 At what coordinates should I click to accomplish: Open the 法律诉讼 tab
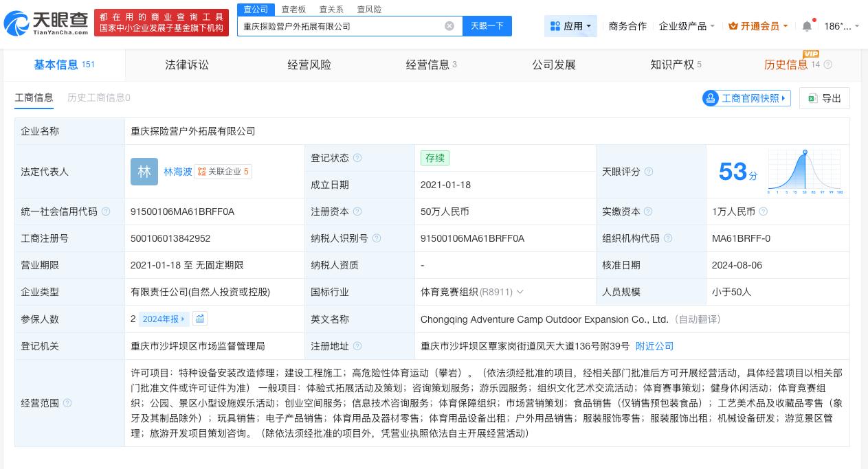187,65
